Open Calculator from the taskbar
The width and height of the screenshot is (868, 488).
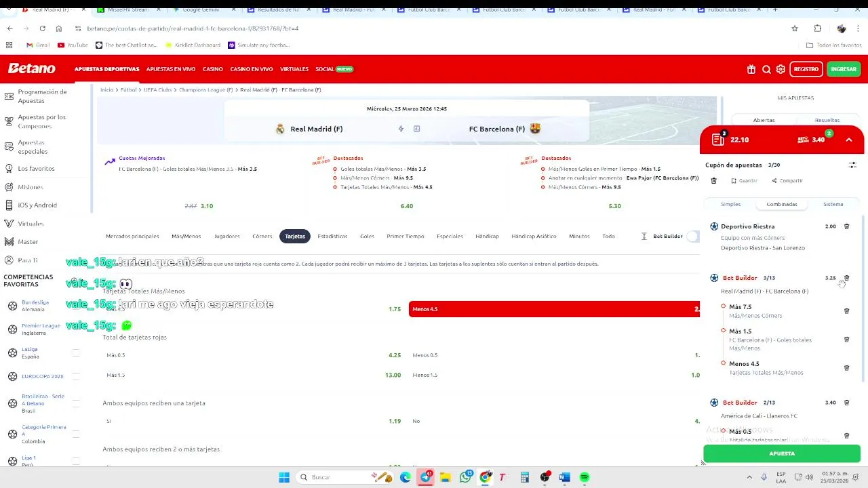pyautogui.click(x=525, y=477)
